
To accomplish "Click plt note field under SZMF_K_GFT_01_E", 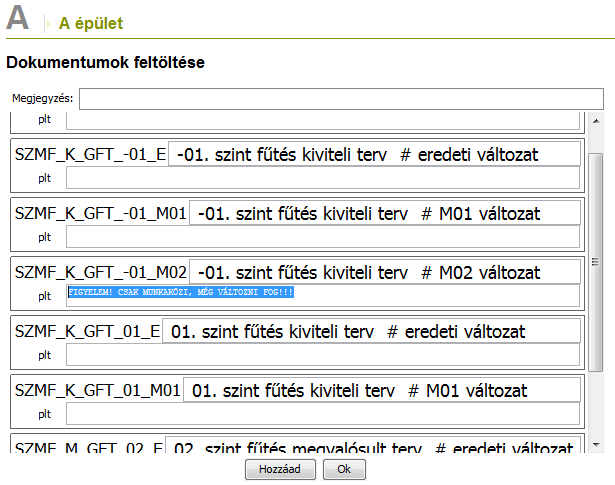I will coord(322,355).
